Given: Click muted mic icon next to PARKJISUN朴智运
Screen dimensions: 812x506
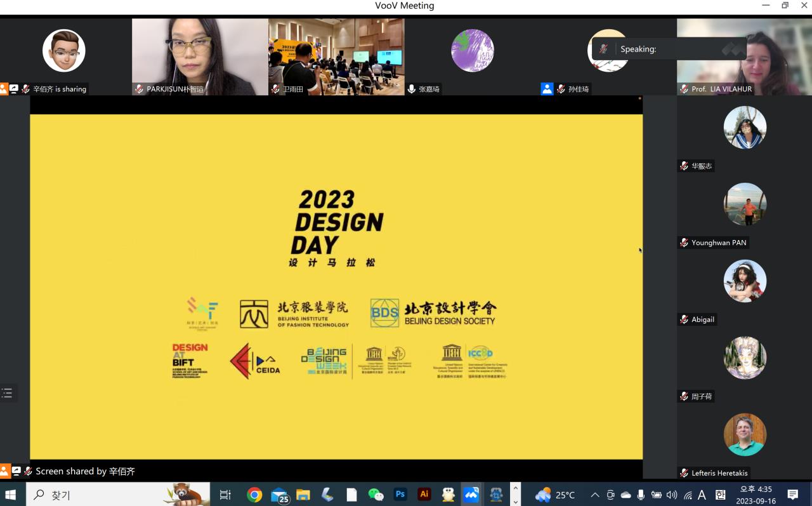Looking at the screenshot, I should pos(139,90).
